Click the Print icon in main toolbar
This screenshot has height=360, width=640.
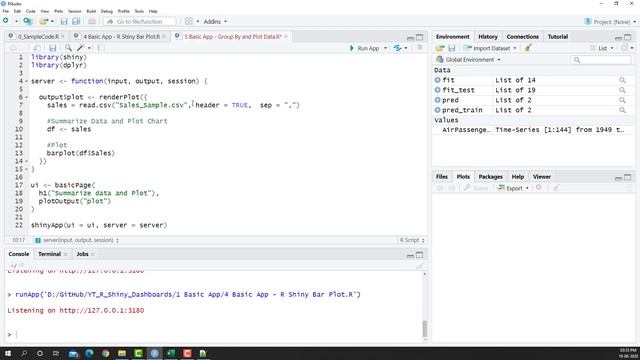point(92,21)
